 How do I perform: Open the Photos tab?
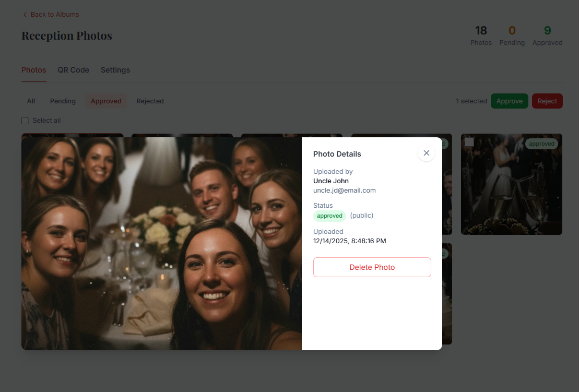33,70
